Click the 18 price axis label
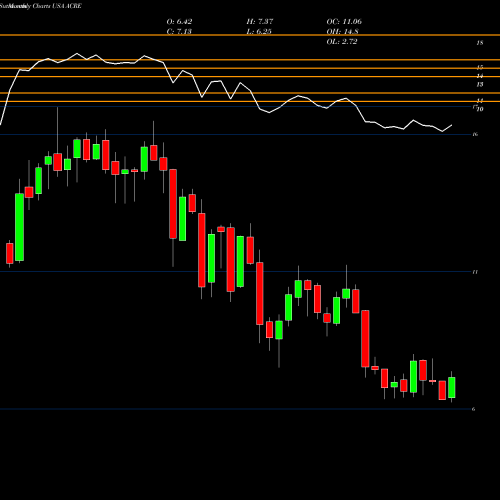 480,43
